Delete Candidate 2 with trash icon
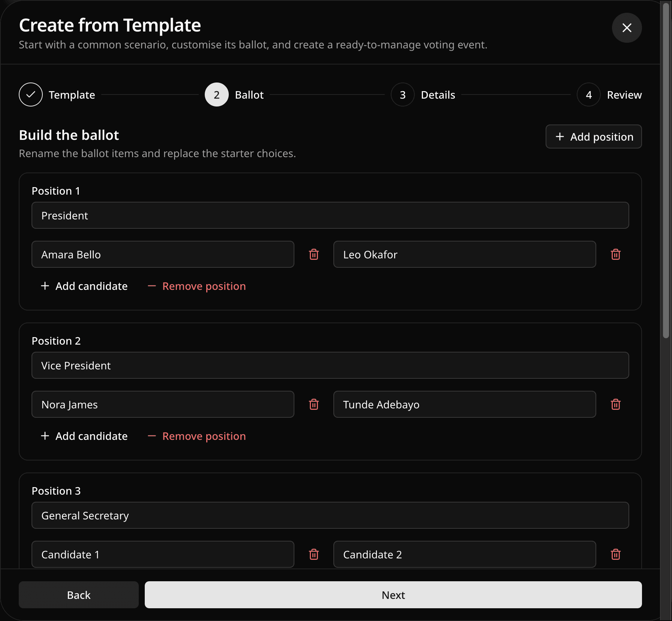Viewport: 672px width, 621px height. 616,554
